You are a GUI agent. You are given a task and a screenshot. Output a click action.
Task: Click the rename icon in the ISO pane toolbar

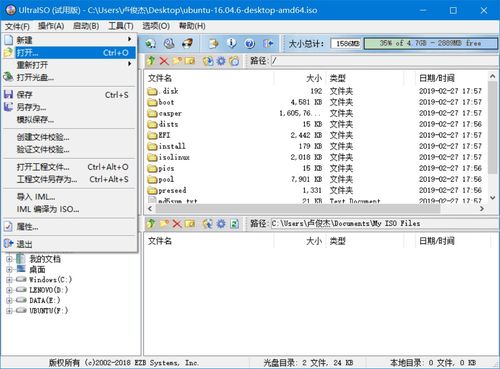click(190, 61)
